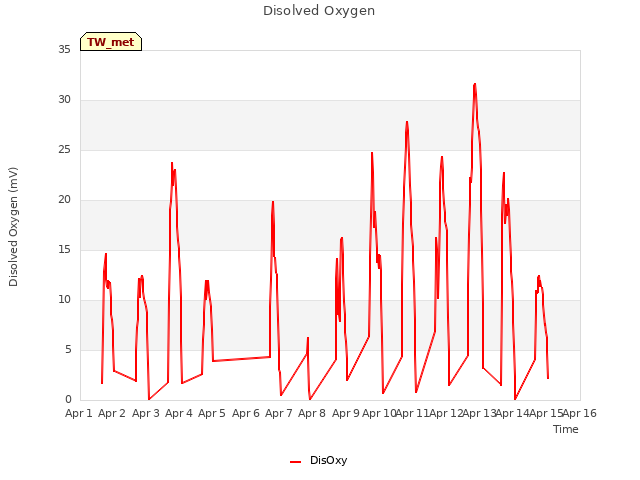This screenshot has height=480, width=640.
Task: Click the y-axis value 10
Action: point(64,300)
